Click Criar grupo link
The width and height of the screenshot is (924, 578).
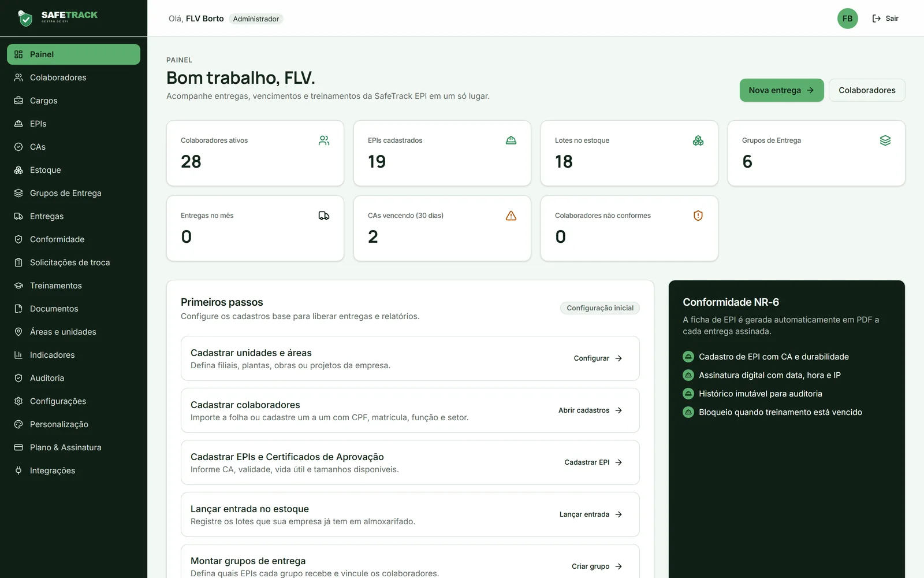point(597,566)
